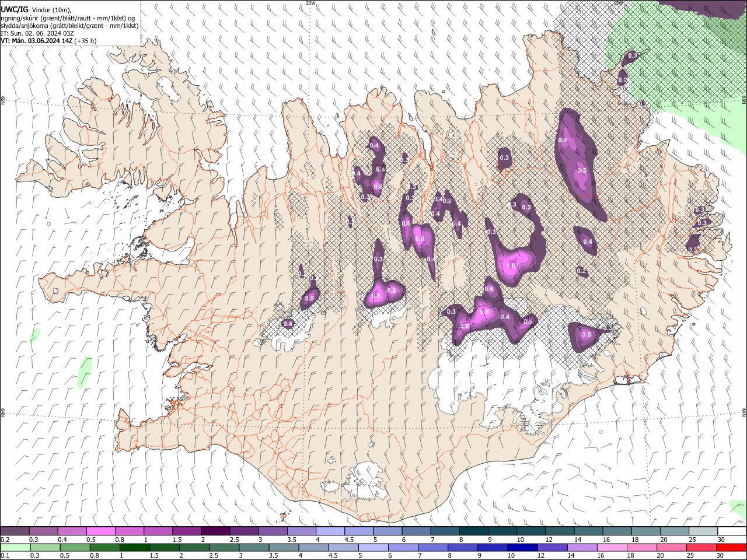Click the UWC/IG title text
The width and height of the screenshot is (747, 560).
point(14,10)
